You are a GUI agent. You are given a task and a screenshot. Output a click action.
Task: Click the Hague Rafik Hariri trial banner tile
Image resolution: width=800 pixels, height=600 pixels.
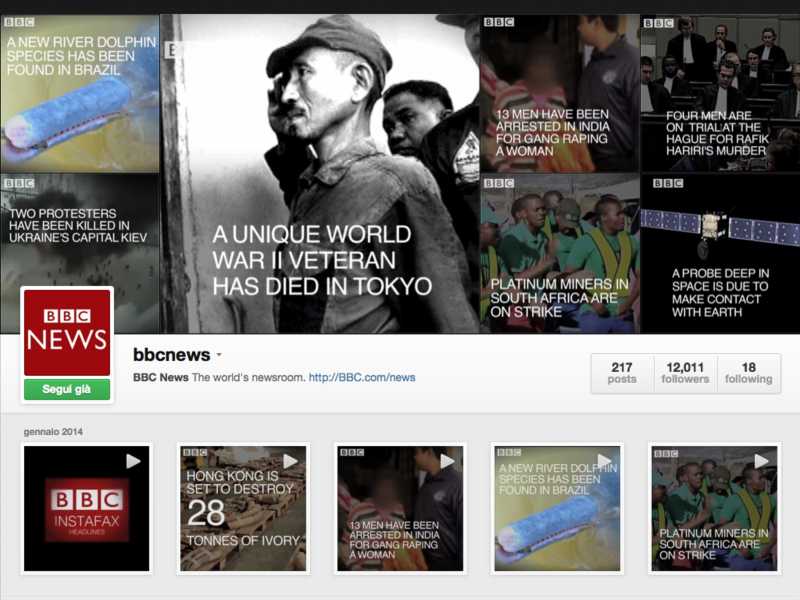(720, 93)
